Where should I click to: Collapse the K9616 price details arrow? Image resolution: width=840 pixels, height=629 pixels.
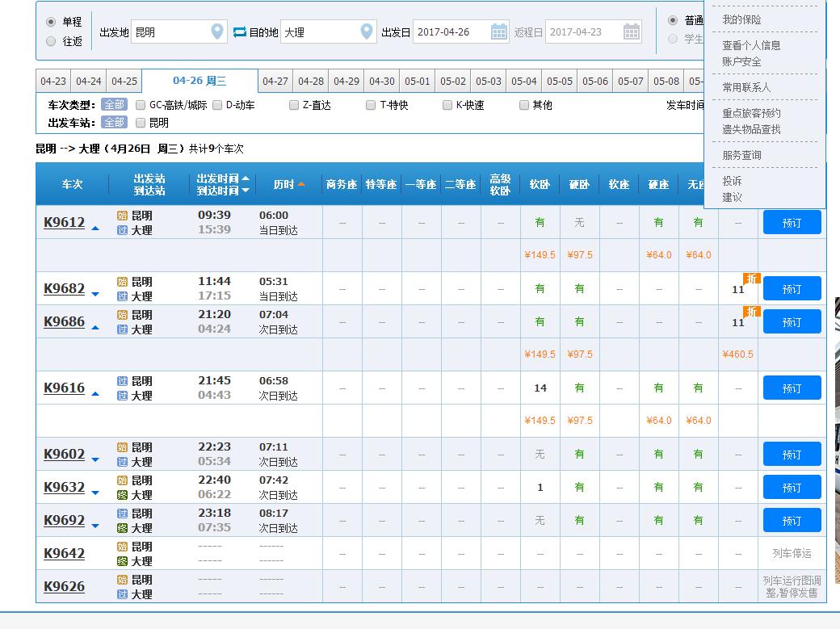click(x=95, y=394)
